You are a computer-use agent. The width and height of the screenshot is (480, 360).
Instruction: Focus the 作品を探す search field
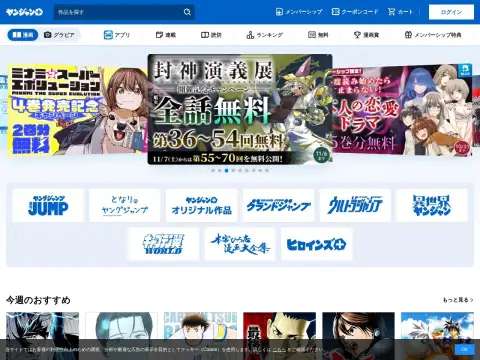(124, 12)
